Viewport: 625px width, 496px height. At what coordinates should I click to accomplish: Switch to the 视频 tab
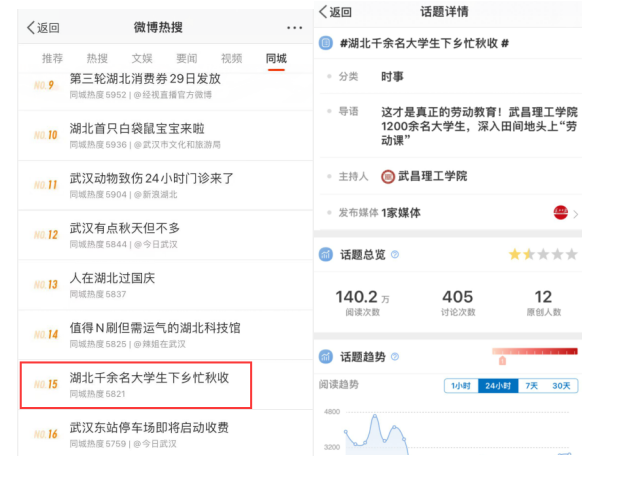coord(231,59)
